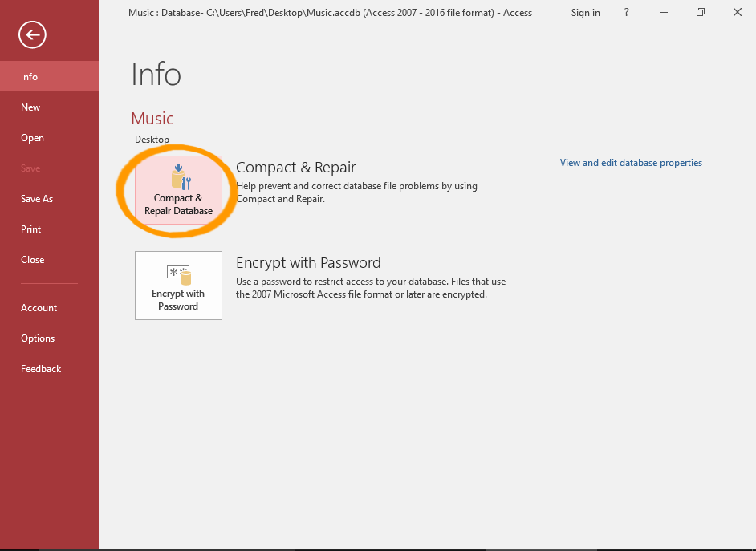This screenshot has height=551, width=756.
Task: Close the database via sidebar Close
Action: coord(33,260)
